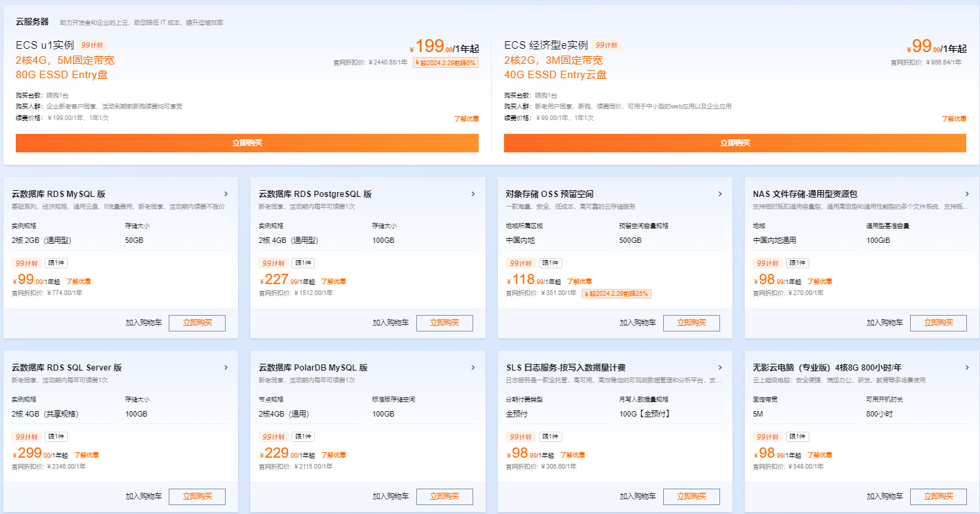980x514 pixels.
Task: Buy 对象存储 OSS 预留空间 with 立即购买
Action: 691,323
